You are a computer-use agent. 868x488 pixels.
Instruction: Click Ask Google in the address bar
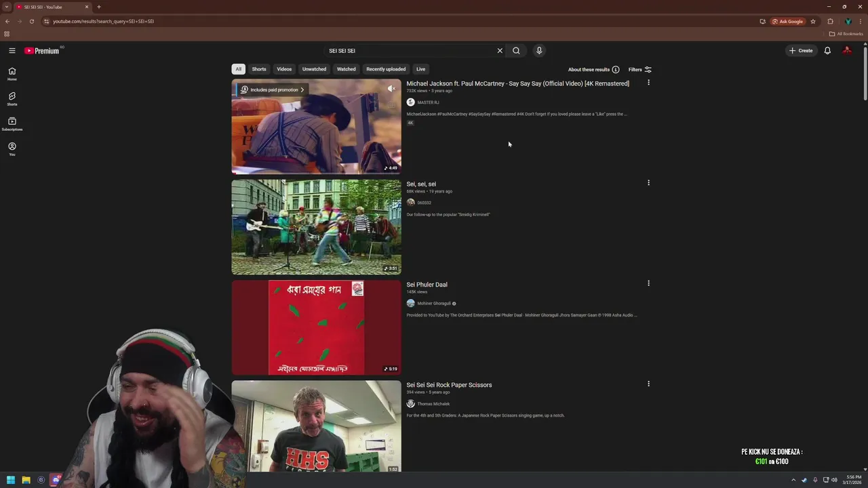(x=788, y=21)
